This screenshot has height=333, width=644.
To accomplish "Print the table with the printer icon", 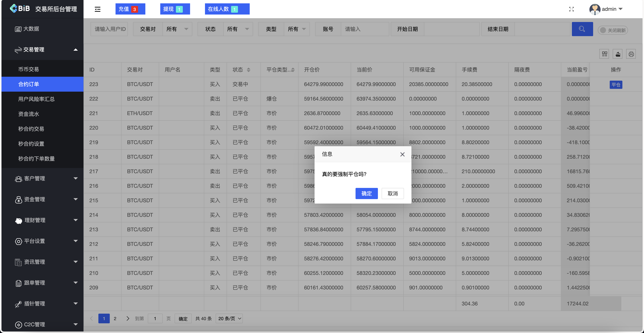I will coord(631,54).
